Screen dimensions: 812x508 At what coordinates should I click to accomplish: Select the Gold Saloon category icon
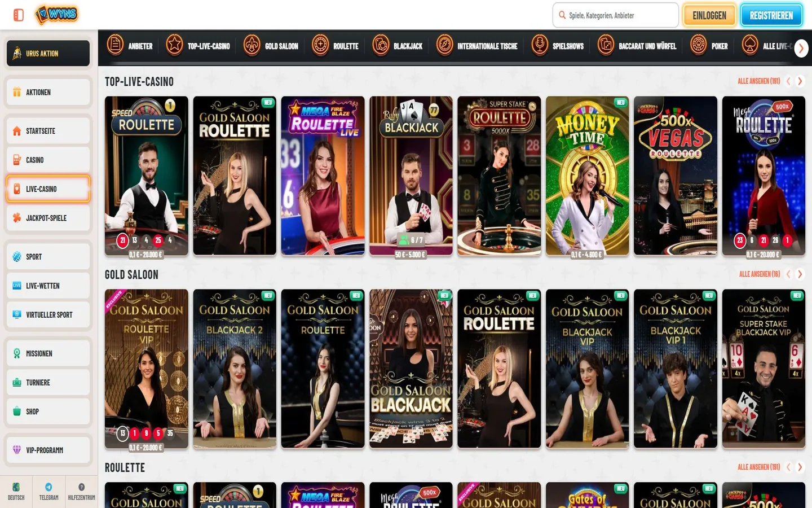(251, 44)
